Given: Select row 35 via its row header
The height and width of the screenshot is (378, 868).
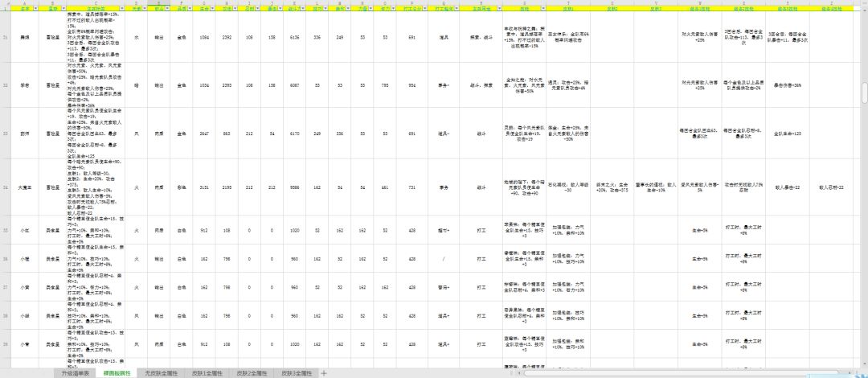Looking at the screenshot, I should pos(6,229).
